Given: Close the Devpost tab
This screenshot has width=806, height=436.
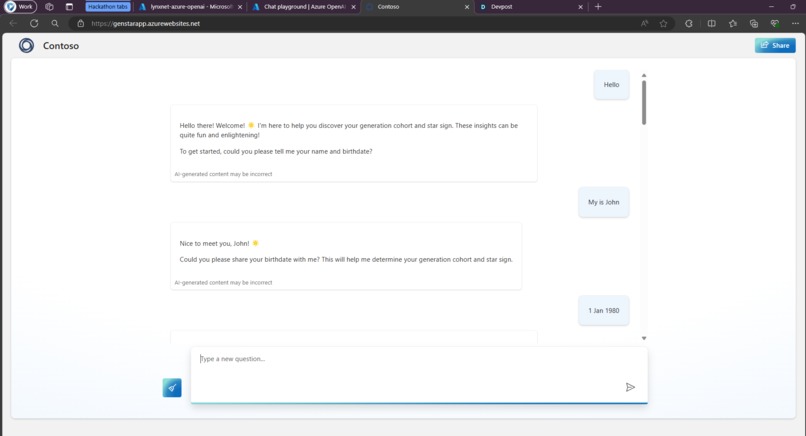Looking at the screenshot, I should coord(580,7).
